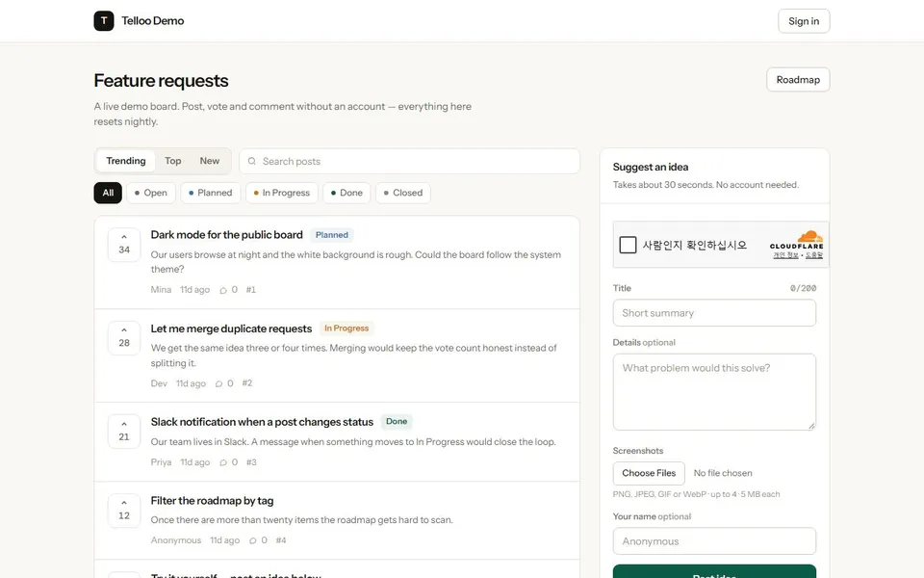Select the All status filter
This screenshot has width=924, height=578.
click(108, 193)
